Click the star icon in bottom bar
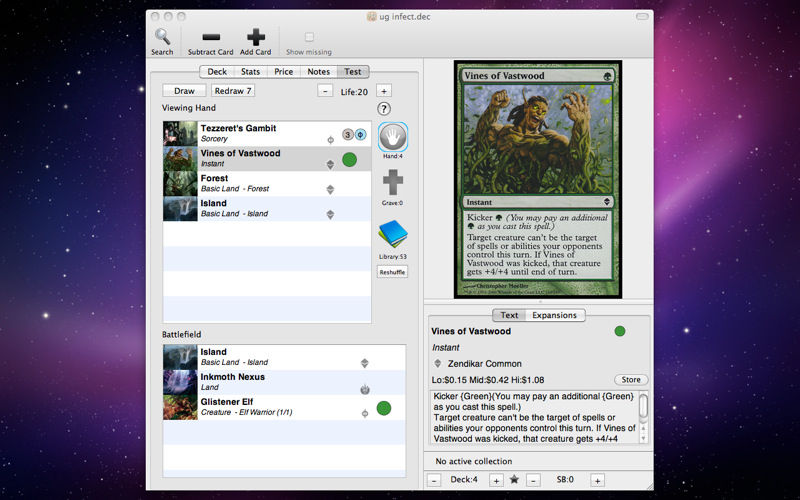Viewport: 800px width, 500px height. pos(514,480)
